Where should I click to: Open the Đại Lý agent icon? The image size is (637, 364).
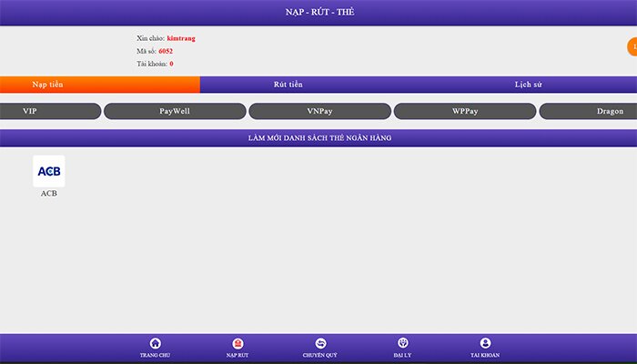click(402, 343)
